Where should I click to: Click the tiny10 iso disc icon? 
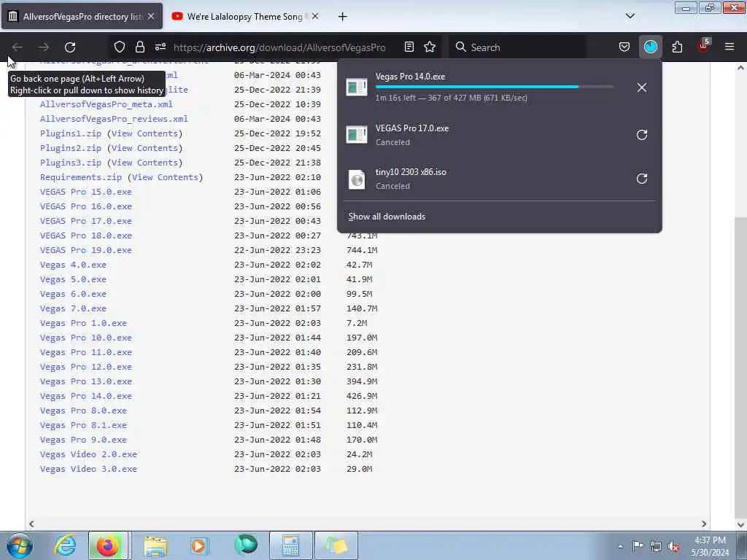[356, 179]
